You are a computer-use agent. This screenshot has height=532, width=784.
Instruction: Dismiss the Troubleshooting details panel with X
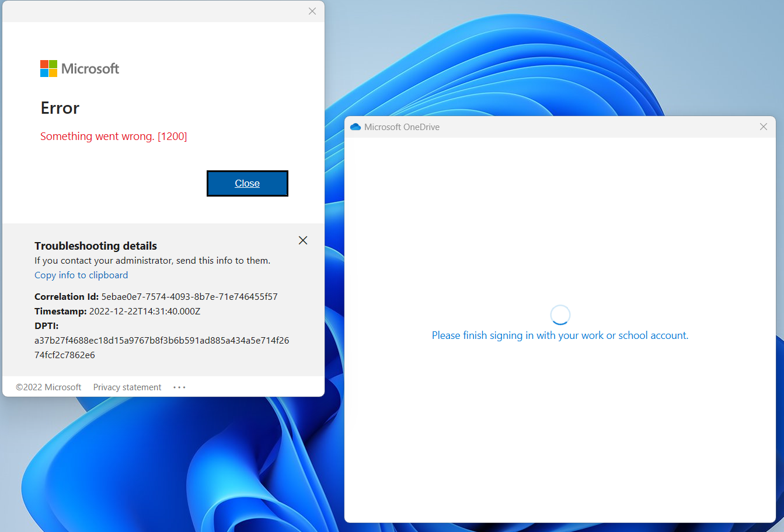point(303,240)
